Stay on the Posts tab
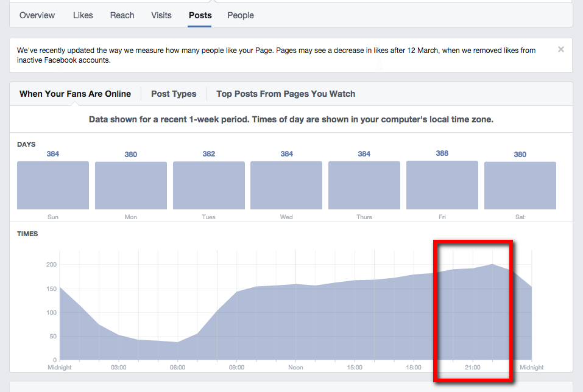The height and width of the screenshot is (392, 583). pyautogui.click(x=200, y=15)
